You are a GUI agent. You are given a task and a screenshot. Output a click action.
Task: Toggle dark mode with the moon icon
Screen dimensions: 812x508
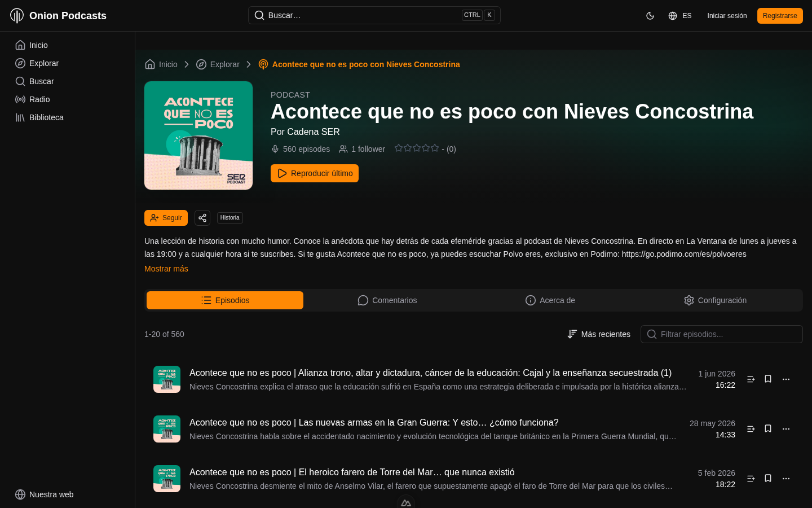click(650, 16)
